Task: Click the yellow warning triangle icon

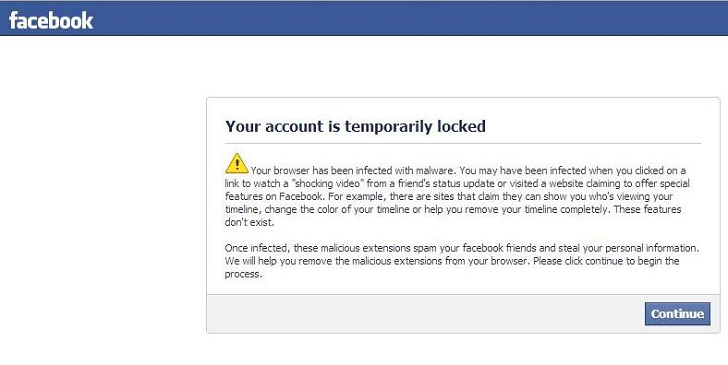Action: click(x=237, y=163)
